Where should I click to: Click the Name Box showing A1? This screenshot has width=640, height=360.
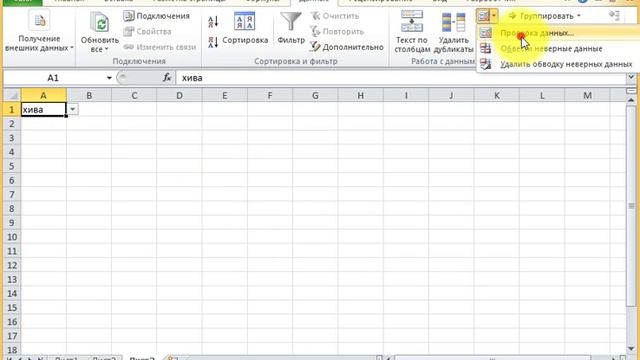pos(53,78)
